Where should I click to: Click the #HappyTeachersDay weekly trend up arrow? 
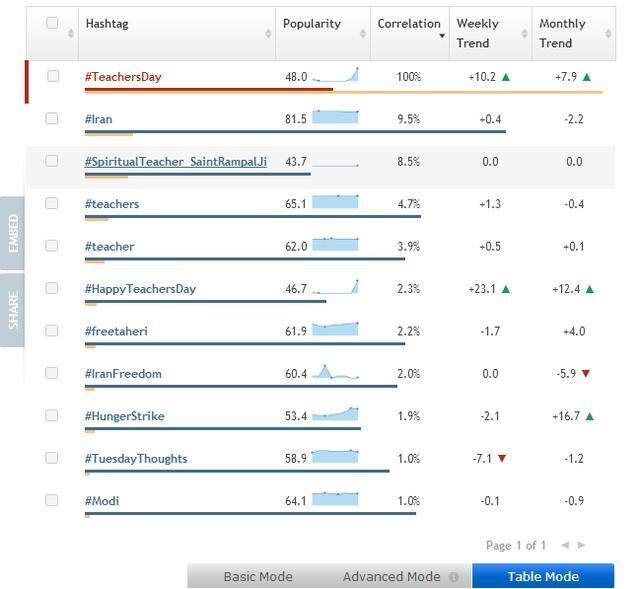coord(506,289)
